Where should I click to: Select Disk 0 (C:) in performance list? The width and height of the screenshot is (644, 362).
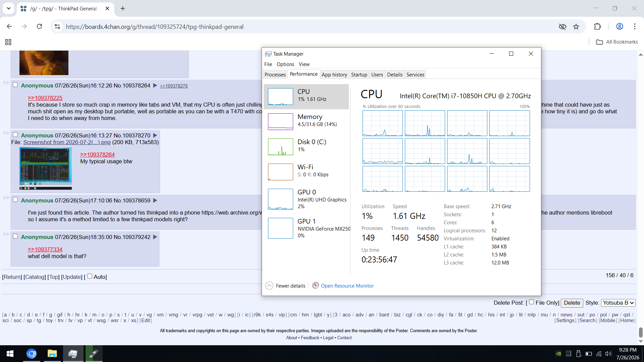click(x=306, y=146)
